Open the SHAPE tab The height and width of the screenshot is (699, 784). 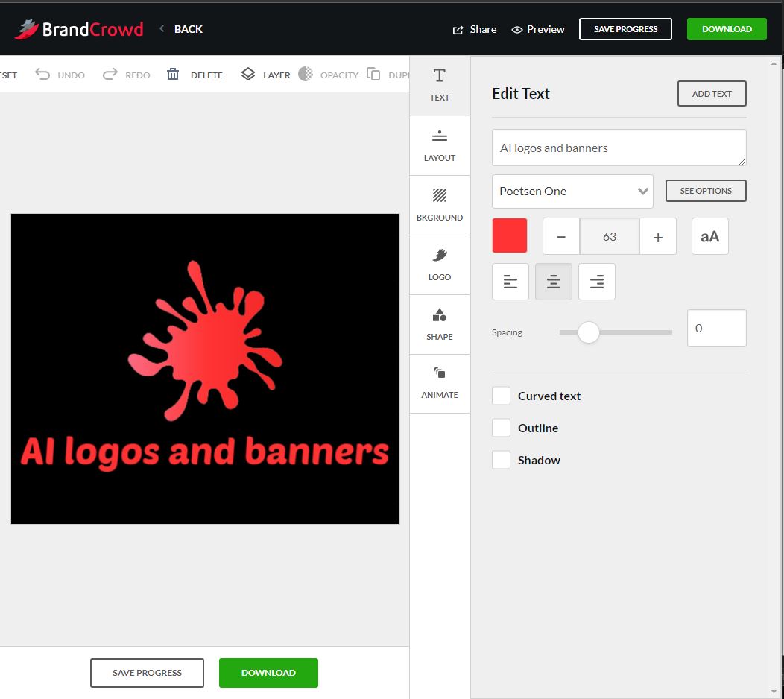[440, 324]
